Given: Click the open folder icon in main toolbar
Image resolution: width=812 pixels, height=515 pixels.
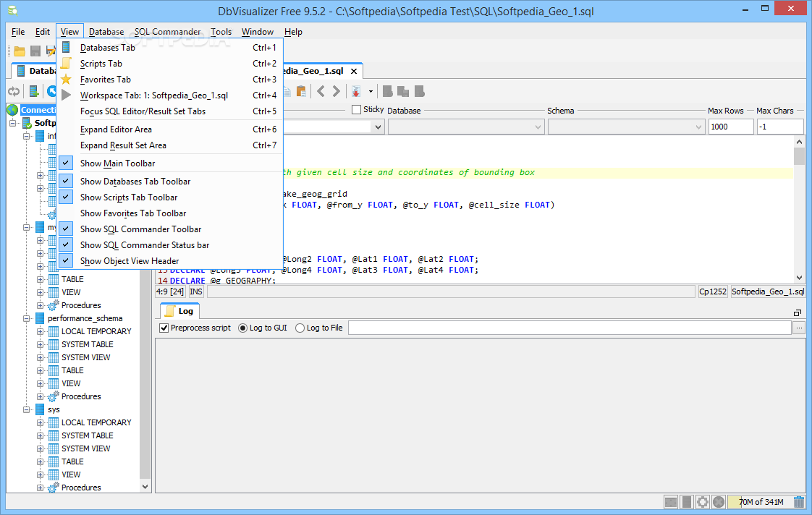Looking at the screenshot, I should click(x=19, y=51).
